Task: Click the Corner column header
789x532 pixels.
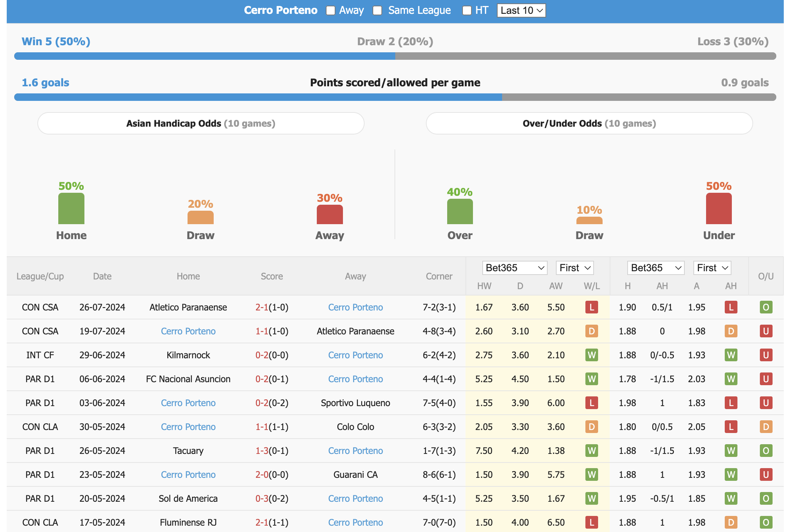Action: 439,276
